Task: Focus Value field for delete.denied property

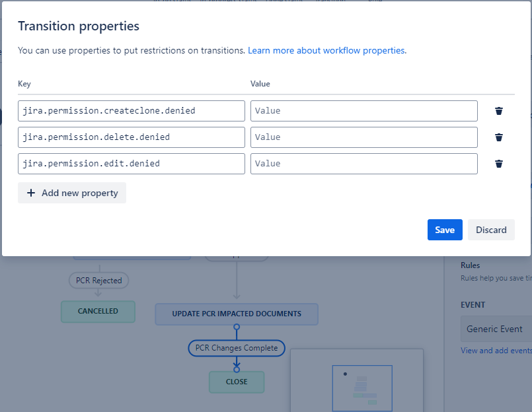Action: [x=363, y=137]
